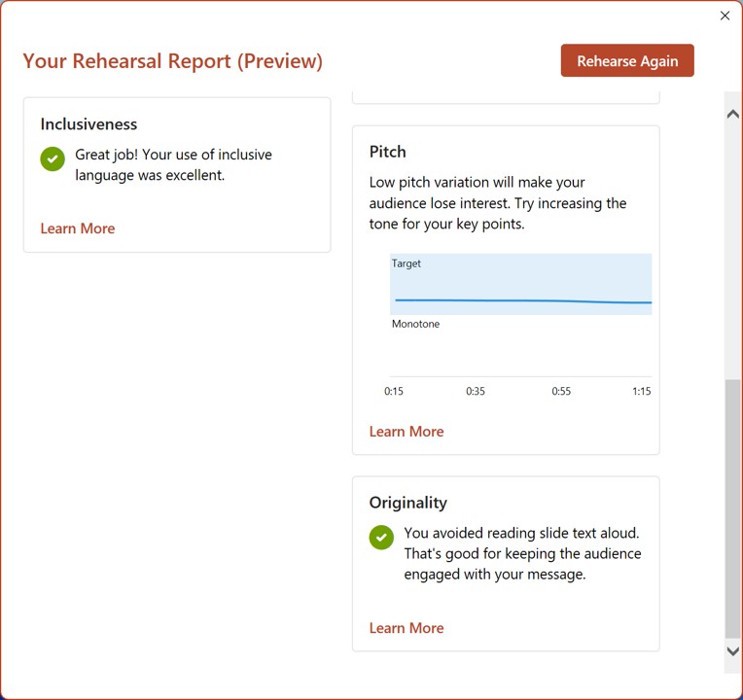Click the 0:55 time marker on the chart axis
The width and height of the screenshot is (743, 700).
[561, 391]
